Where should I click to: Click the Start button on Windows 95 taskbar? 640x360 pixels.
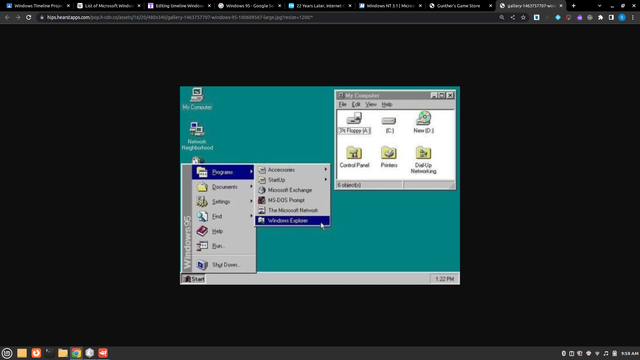point(193,279)
